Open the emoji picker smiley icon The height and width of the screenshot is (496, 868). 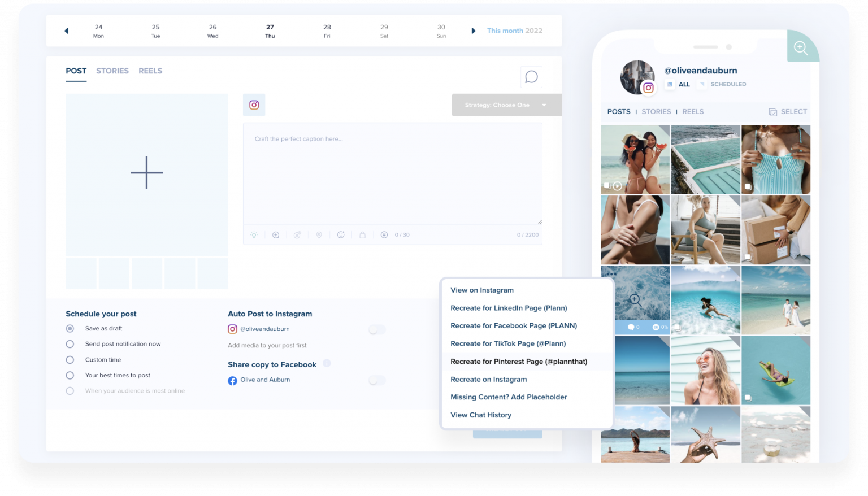(341, 235)
